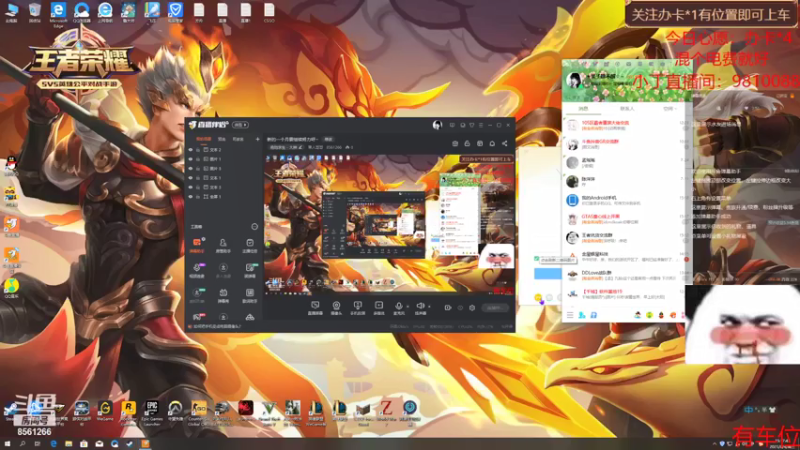The height and width of the screenshot is (450, 800).
Task: Expand speaker device dropdown arrow
Action: tap(429, 306)
